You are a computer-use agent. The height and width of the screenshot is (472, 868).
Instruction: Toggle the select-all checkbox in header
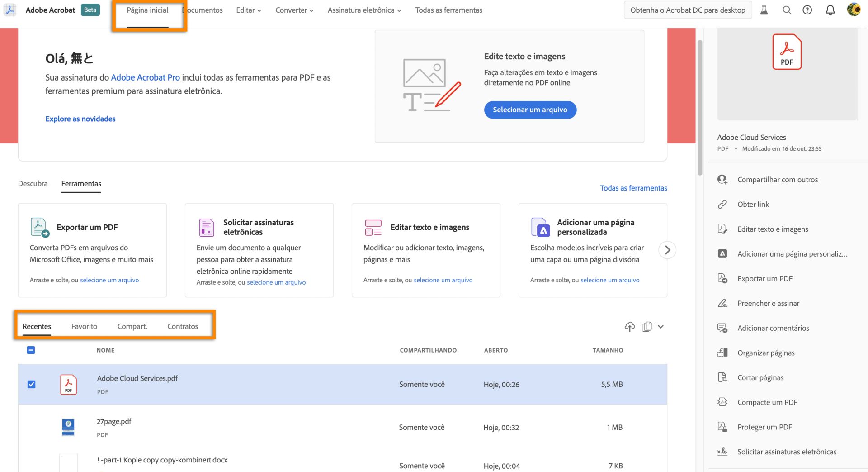pyautogui.click(x=31, y=350)
